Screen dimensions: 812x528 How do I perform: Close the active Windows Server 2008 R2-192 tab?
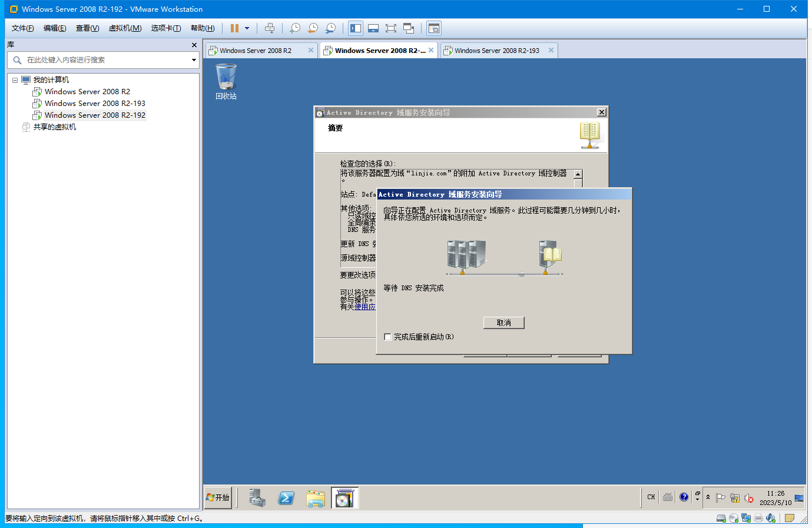click(x=431, y=51)
